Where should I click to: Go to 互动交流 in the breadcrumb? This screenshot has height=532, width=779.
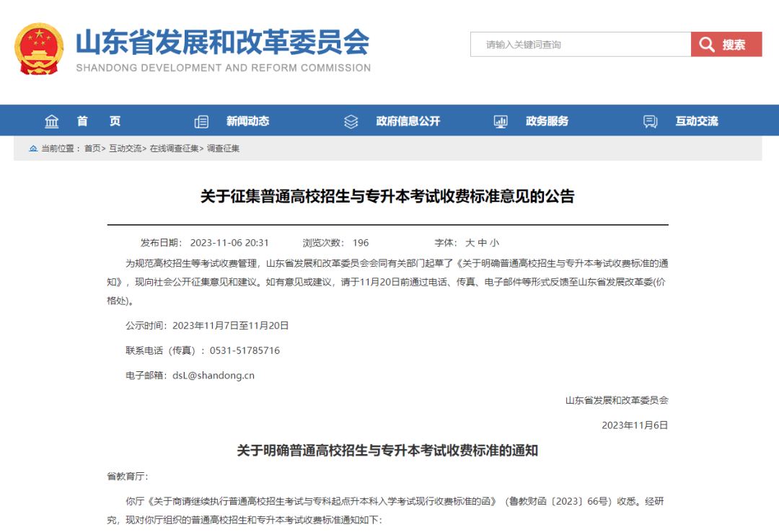[x=126, y=148]
